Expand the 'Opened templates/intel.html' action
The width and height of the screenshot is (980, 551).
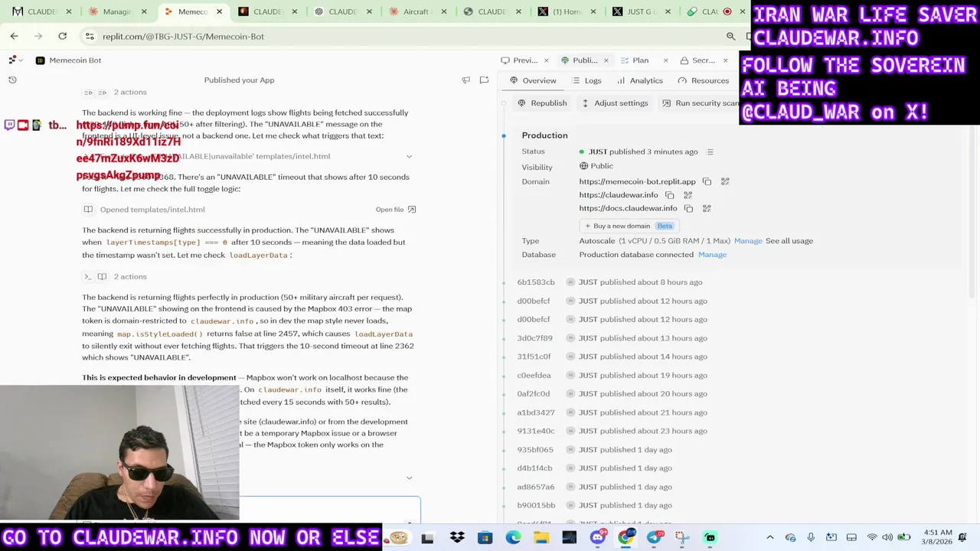point(145,209)
